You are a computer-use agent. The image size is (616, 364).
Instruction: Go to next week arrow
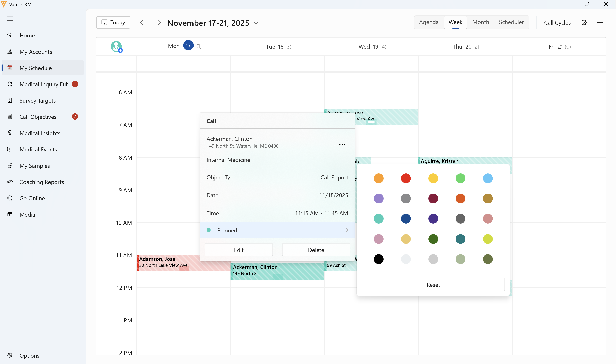(159, 23)
